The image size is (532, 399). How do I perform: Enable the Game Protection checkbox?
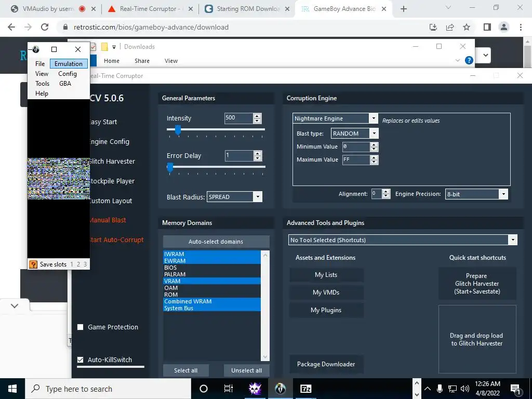click(81, 327)
